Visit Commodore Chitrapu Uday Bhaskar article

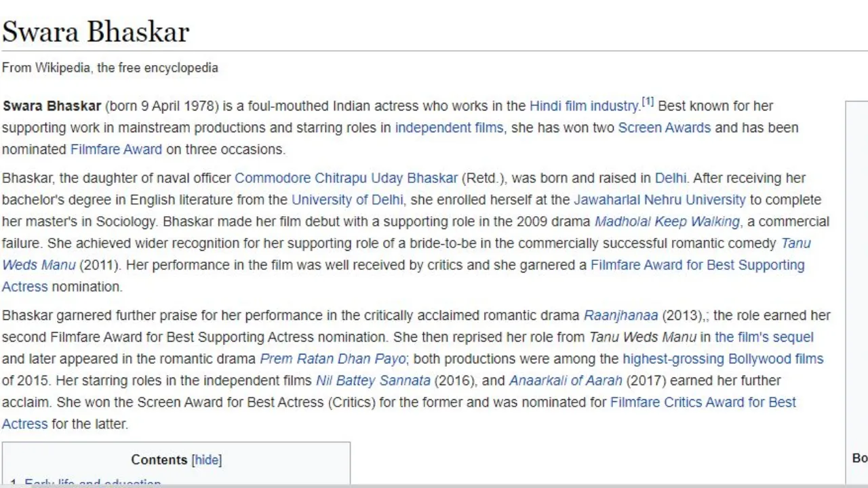click(346, 178)
